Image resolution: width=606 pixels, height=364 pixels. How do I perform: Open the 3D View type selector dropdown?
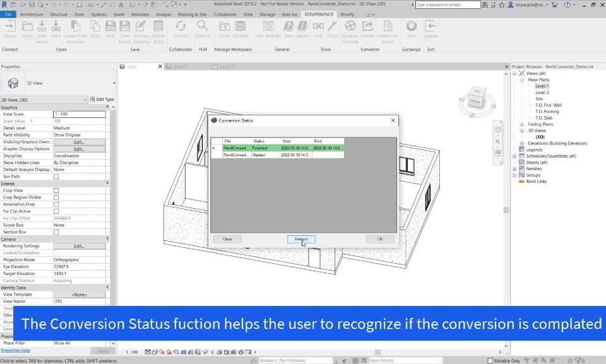click(x=114, y=83)
